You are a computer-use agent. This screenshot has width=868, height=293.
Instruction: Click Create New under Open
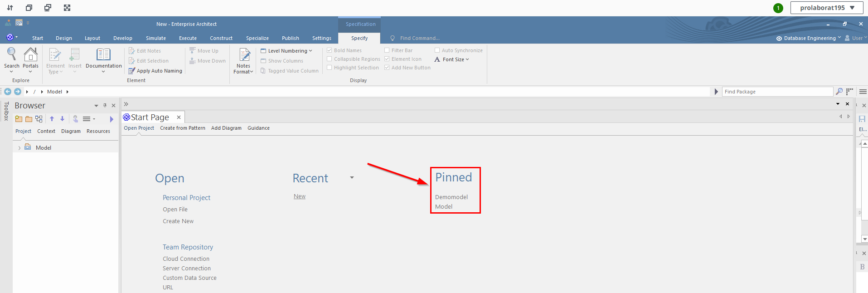point(178,221)
